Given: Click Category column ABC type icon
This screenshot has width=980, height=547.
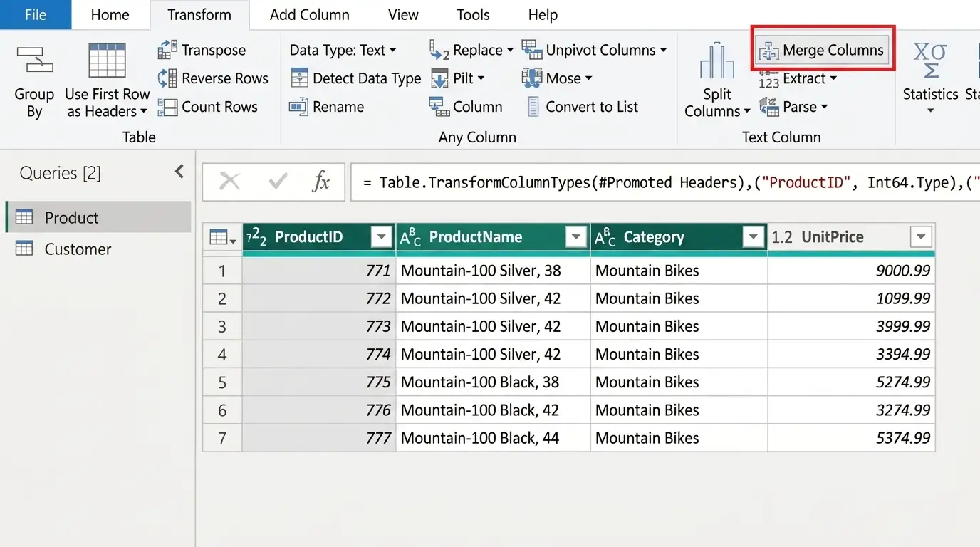Looking at the screenshot, I should point(605,237).
